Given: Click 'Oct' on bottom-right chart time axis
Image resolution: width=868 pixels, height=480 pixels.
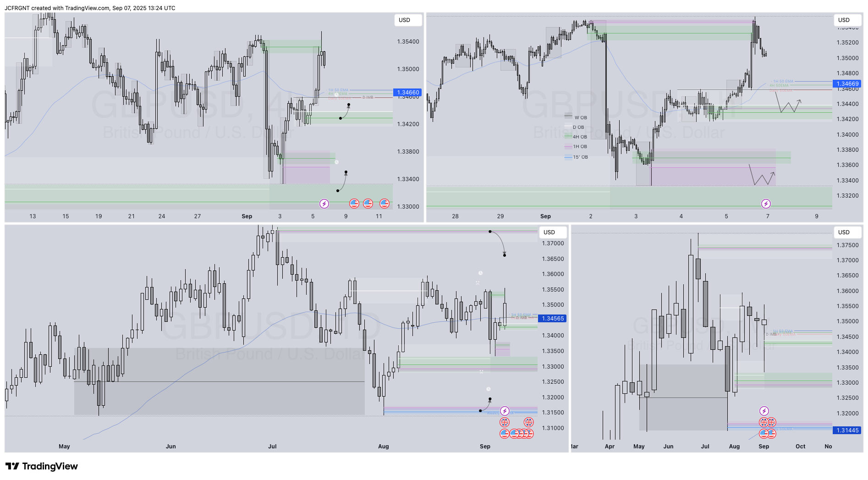Looking at the screenshot, I should (800, 447).
